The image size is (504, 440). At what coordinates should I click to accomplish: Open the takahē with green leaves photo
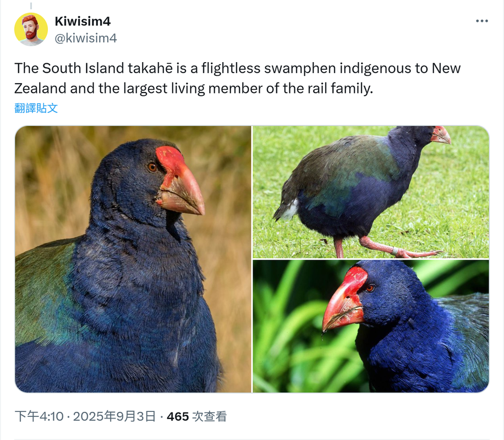tap(371, 326)
